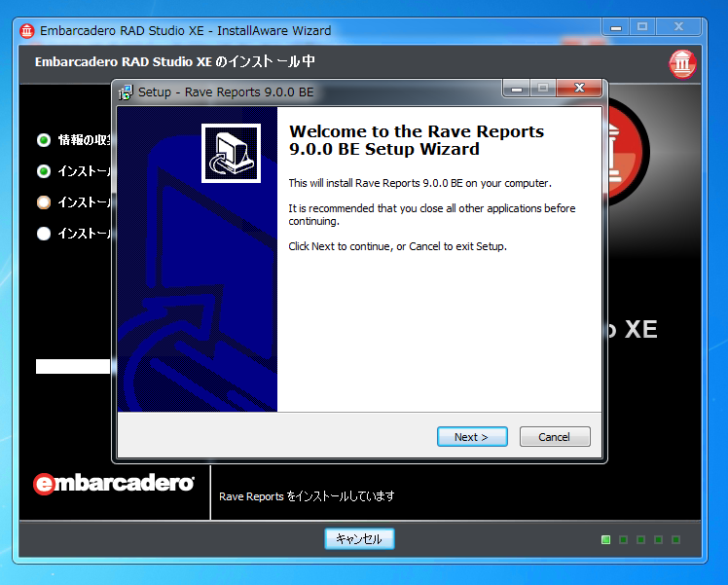Minimize the InstallAware Wizard window

(616, 27)
